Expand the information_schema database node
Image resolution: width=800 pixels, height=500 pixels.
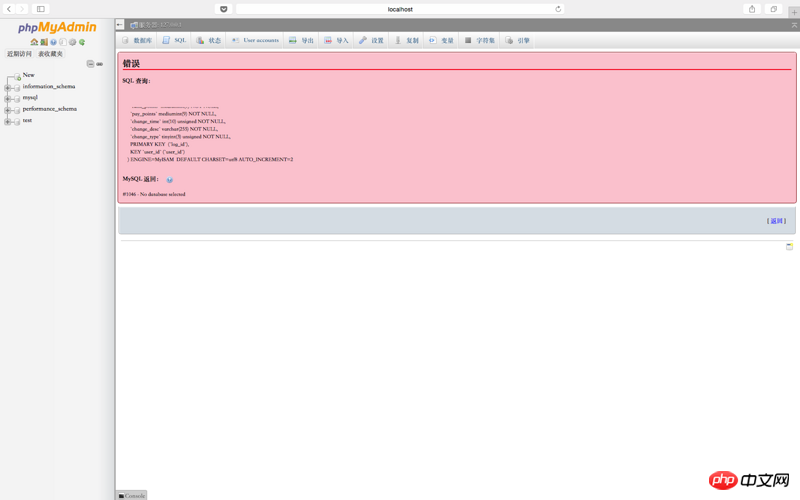pyautogui.click(x=7, y=88)
